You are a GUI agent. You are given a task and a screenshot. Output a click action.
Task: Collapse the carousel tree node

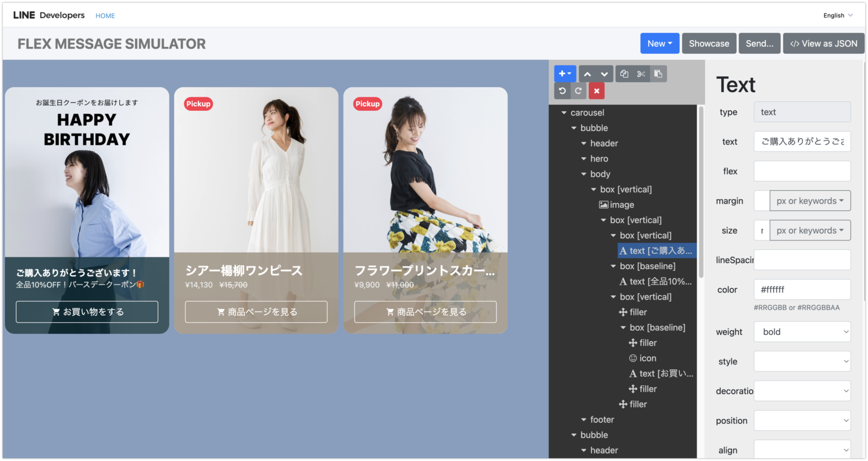564,113
